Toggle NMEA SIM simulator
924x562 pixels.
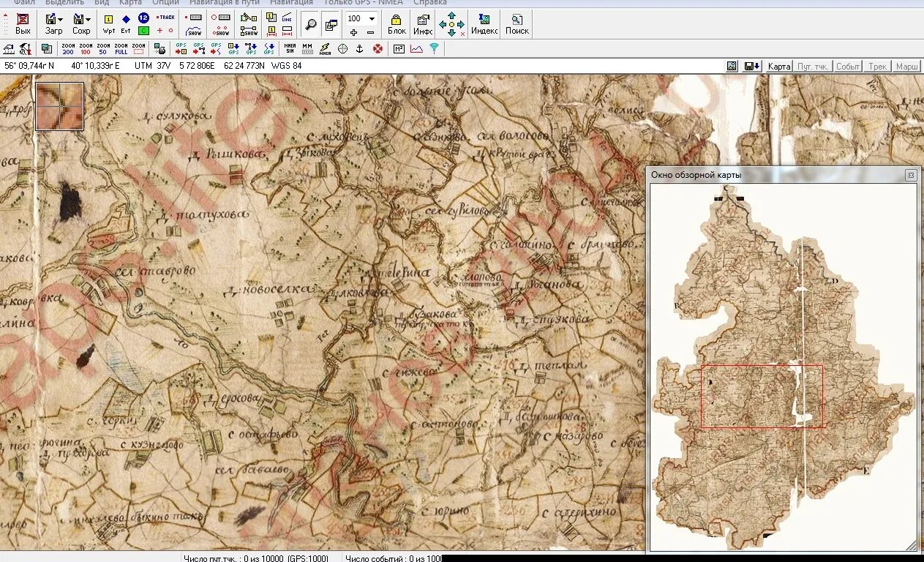290,49
